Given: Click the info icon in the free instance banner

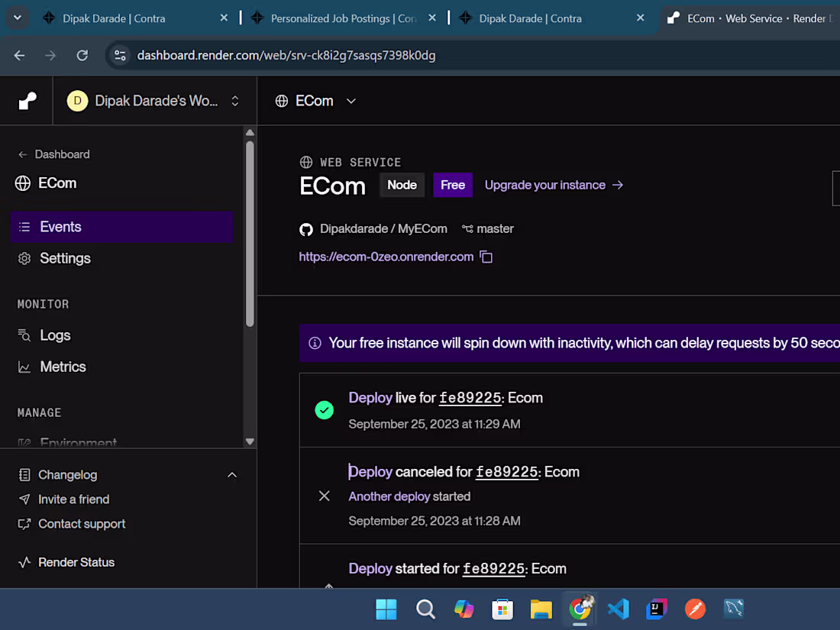Looking at the screenshot, I should click(315, 343).
